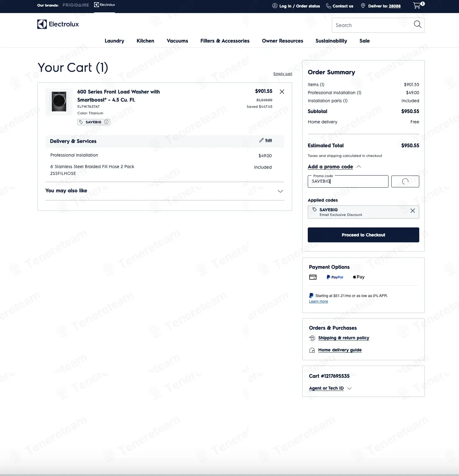
Task: Open the Sustainability menu
Action: (331, 41)
